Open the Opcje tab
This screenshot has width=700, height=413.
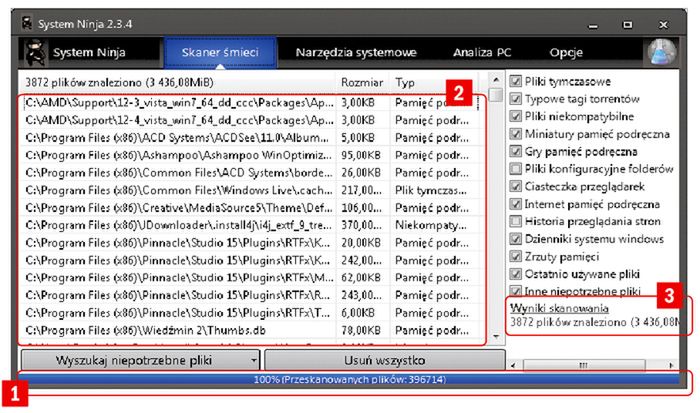(566, 53)
